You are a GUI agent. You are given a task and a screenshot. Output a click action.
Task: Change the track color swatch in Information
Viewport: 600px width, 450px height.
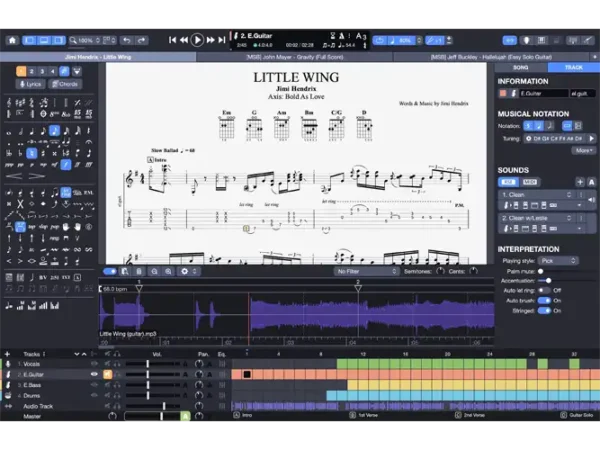[503, 93]
